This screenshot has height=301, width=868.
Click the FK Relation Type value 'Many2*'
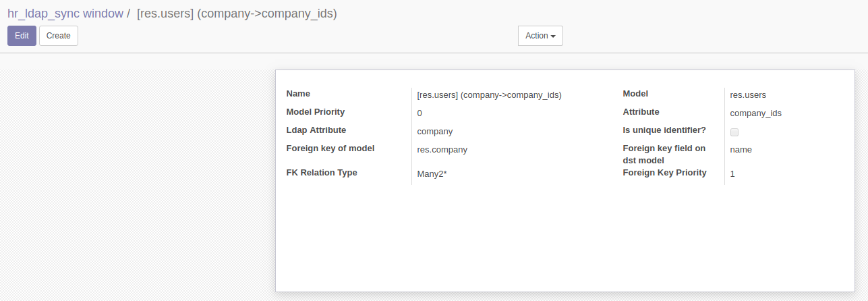[432, 173]
